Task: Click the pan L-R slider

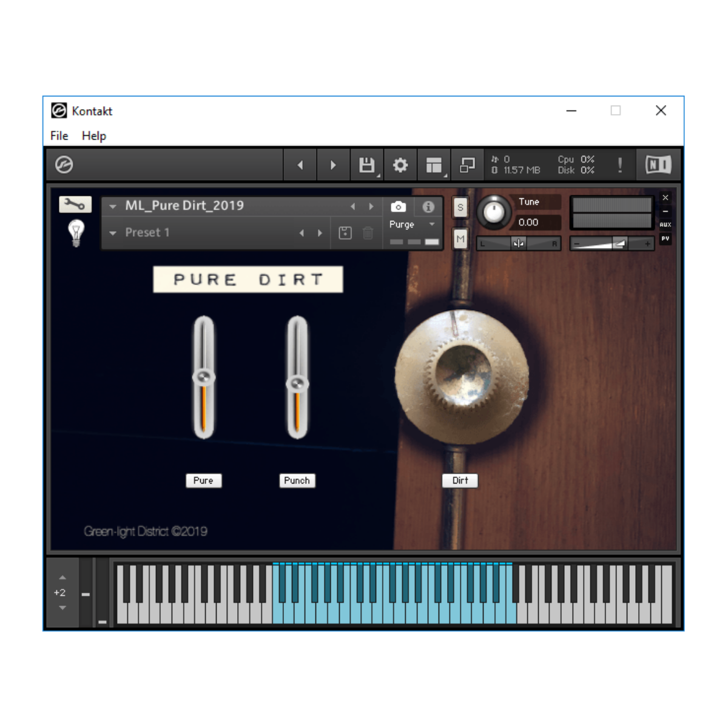Action: point(519,243)
